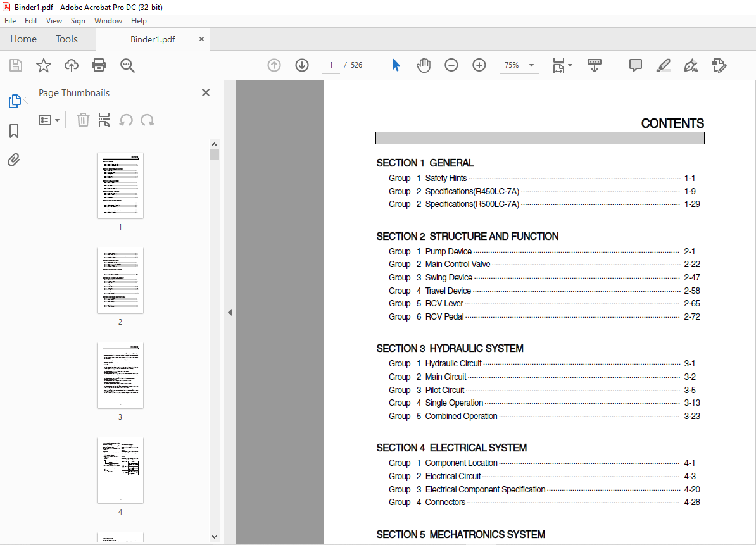Screen dimensions: 756x545
Task: Click thumbnails scrollbar up arrow
Action: coord(215,144)
